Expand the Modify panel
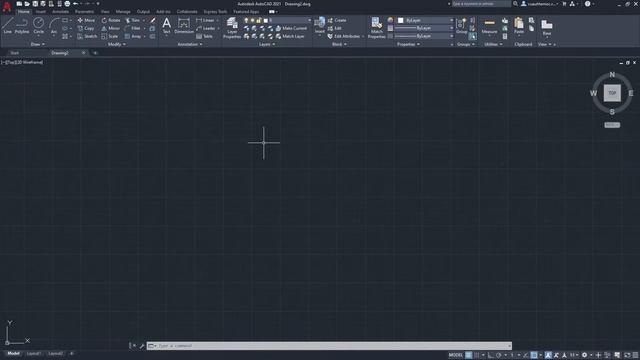640x360 pixels. pos(116,44)
